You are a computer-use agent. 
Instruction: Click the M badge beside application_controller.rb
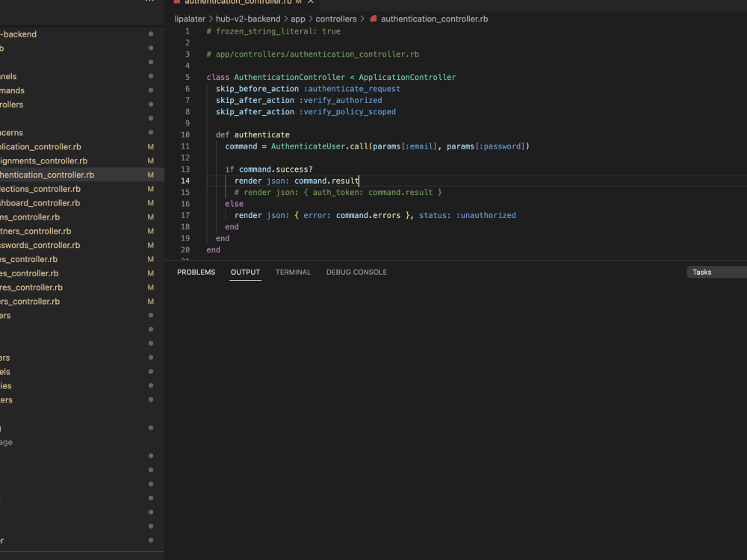tap(150, 146)
